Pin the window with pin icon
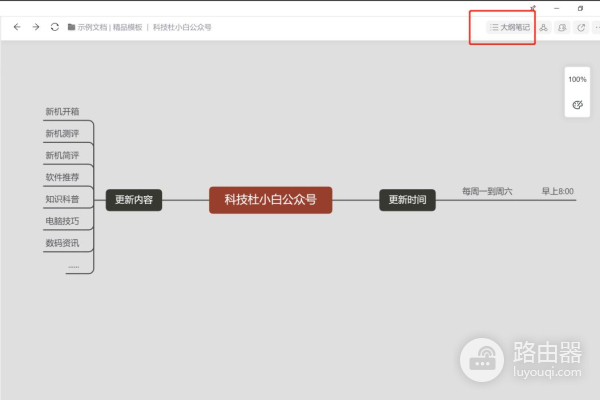 533,8
